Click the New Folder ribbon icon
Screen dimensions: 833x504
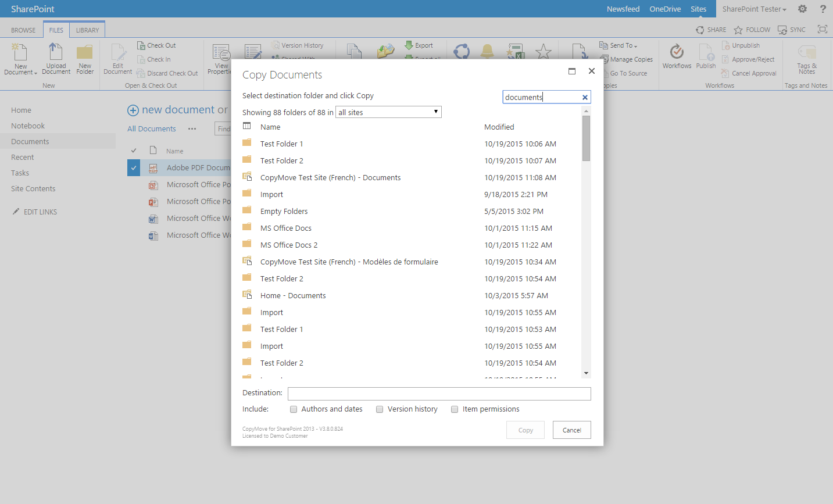tap(85, 59)
